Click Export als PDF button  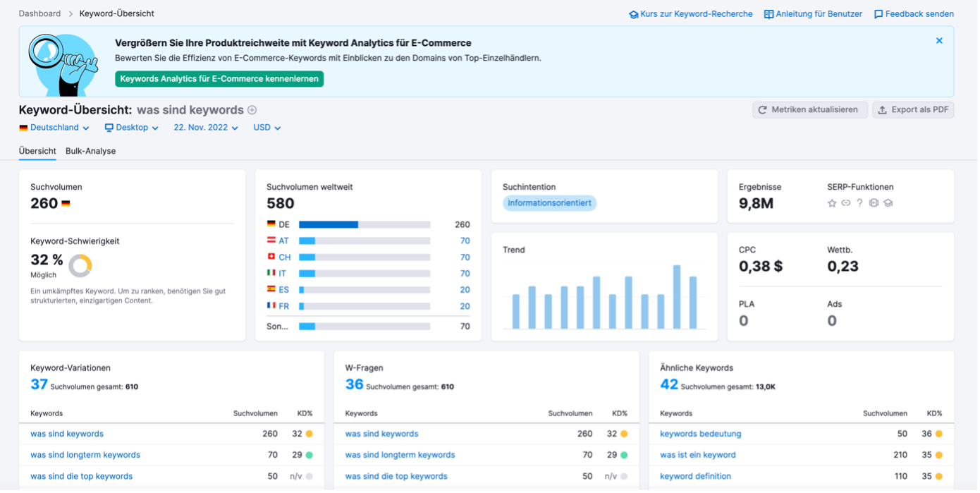coord(913,110)
